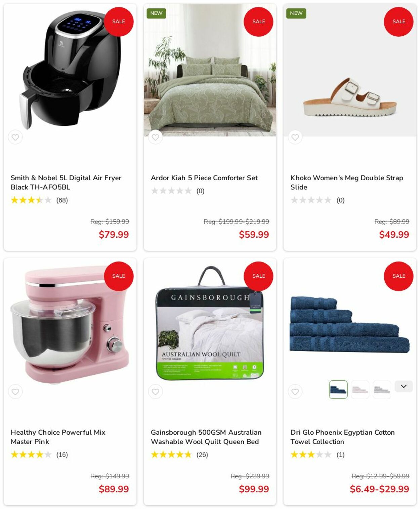Select the navy blue towel swatch
420x509 pixels.
338,390
